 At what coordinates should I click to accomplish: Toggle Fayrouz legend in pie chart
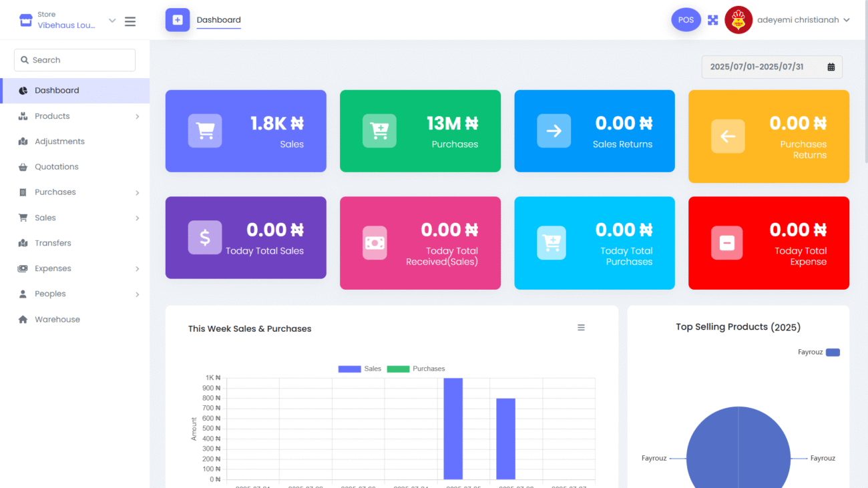[x=819, y=352]
